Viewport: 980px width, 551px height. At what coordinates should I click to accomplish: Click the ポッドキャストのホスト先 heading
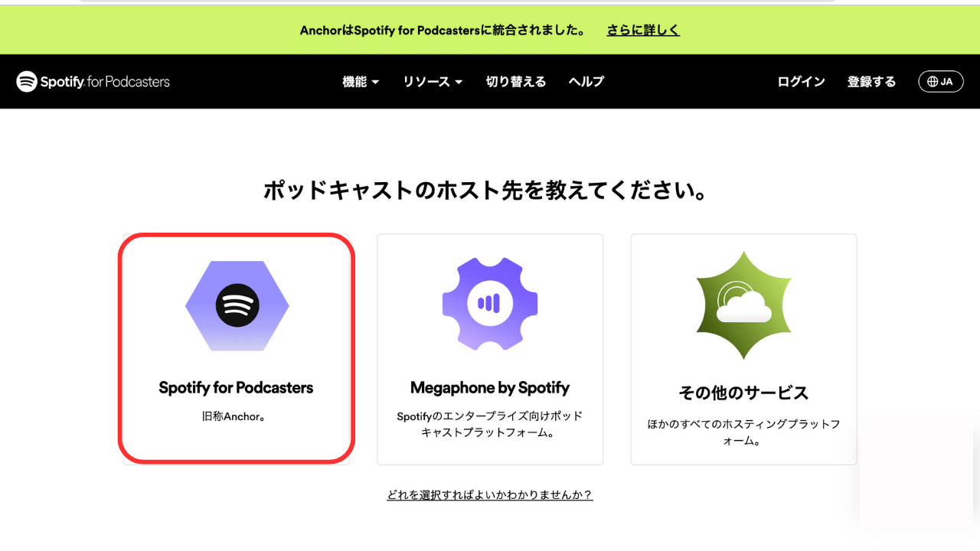point(485,191)
